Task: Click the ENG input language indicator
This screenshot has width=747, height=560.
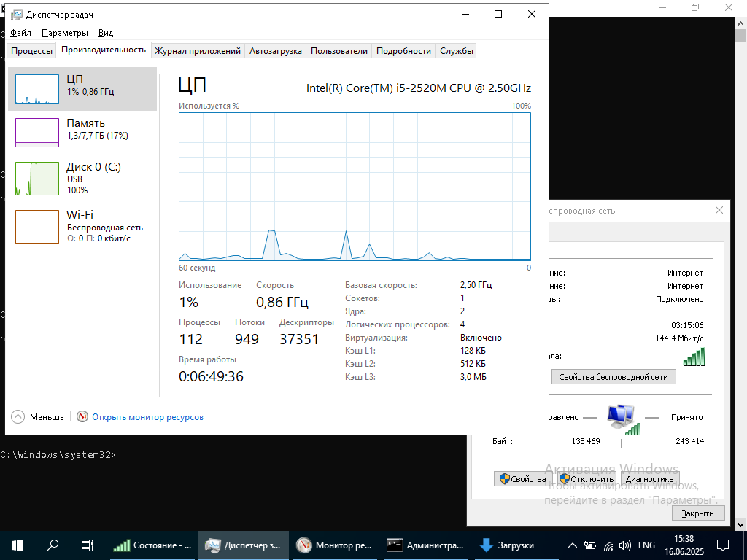Action: click(x=646, y=545)
